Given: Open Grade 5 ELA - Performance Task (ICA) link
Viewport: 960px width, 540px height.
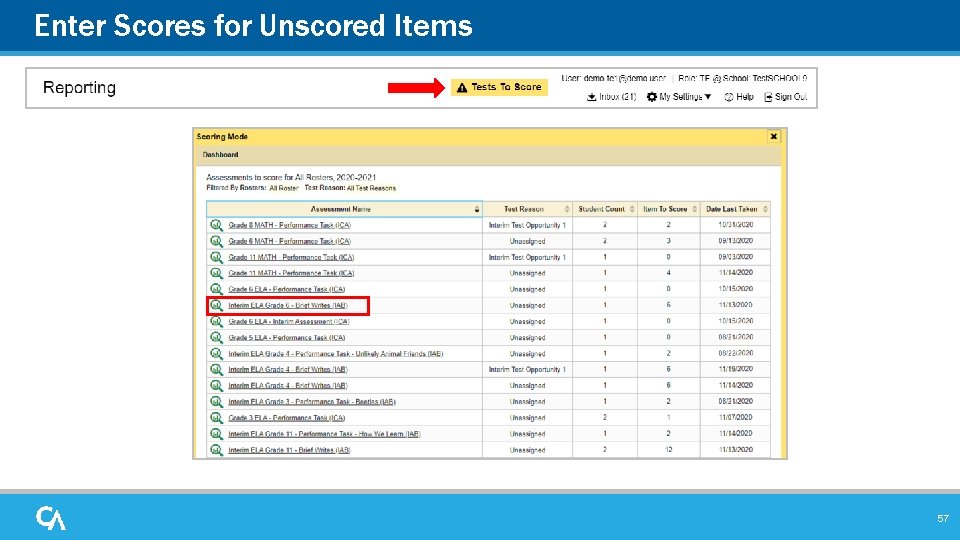Looking at the screenshot, I should [287, 337].
